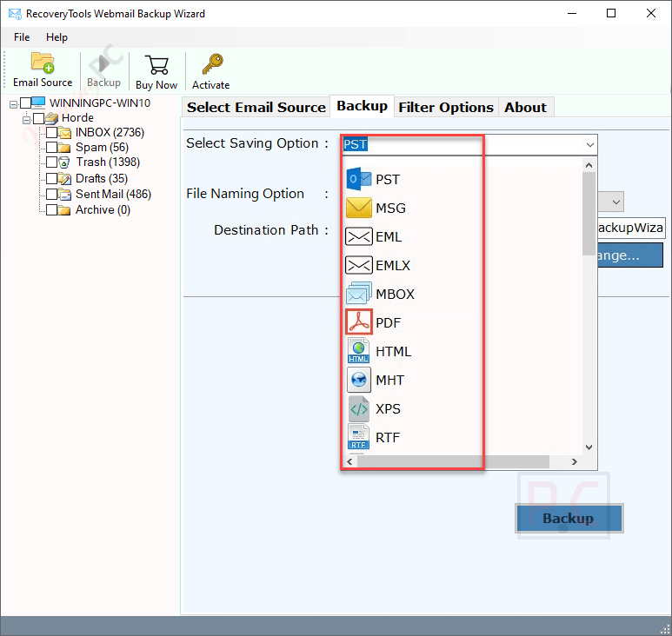Screen dimensions: 672x636
Task: Switch to the Backup tab
Action: click(x=363, y=106)
